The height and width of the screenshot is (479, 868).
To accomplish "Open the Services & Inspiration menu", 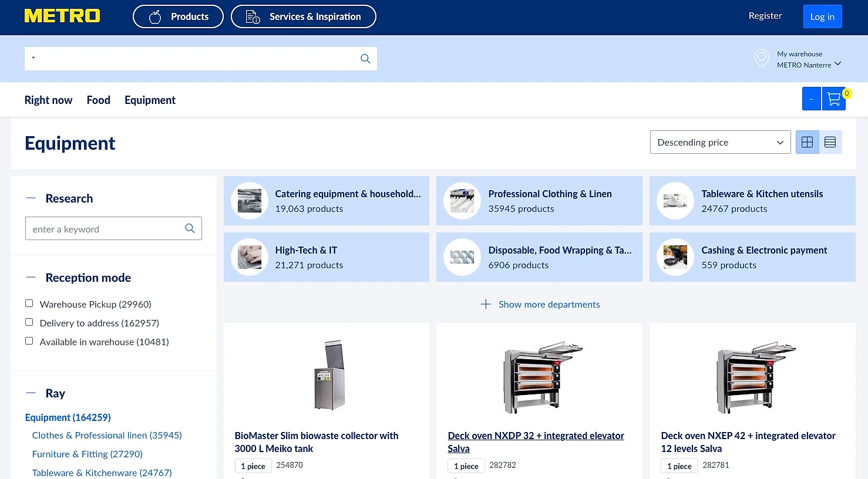I will (x=304, y=16).
